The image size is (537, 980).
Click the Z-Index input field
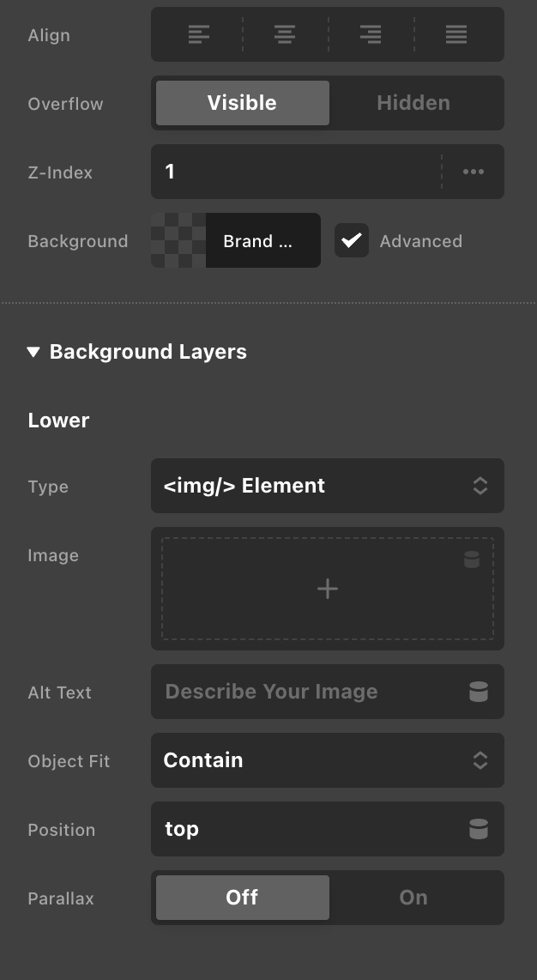(296, 172)
